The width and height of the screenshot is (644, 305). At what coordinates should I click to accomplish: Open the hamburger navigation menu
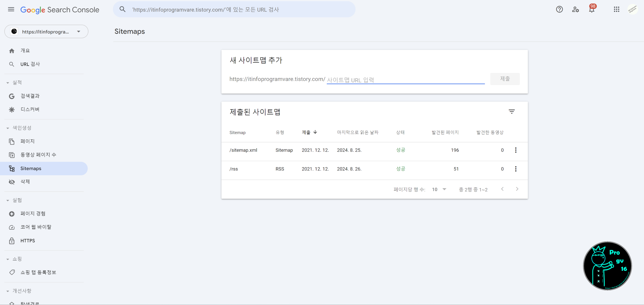point(11,9)
